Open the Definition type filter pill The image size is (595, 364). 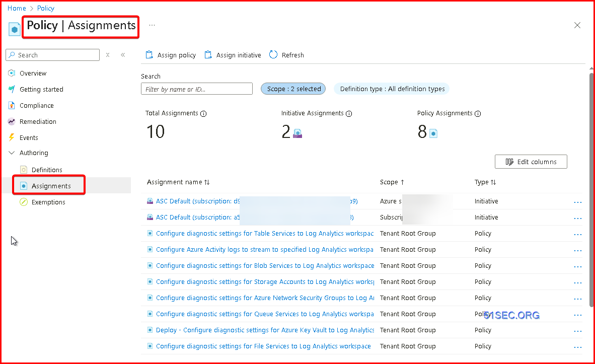[x=392, y=89]
